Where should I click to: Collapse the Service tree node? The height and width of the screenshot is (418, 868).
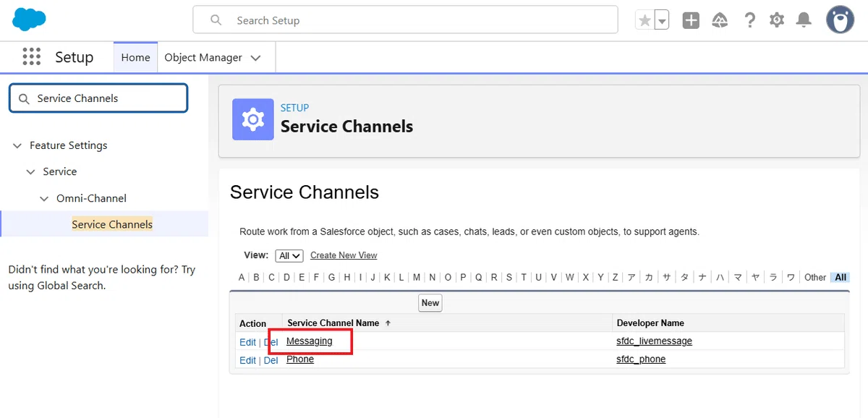point(30,171)
